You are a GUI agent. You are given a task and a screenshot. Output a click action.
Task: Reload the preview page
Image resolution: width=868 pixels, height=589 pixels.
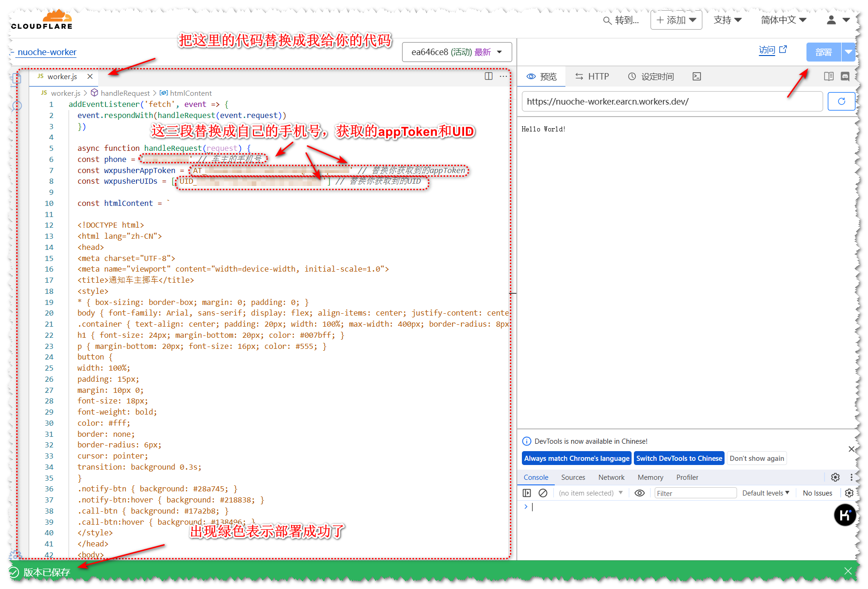(x=841, y=101)
